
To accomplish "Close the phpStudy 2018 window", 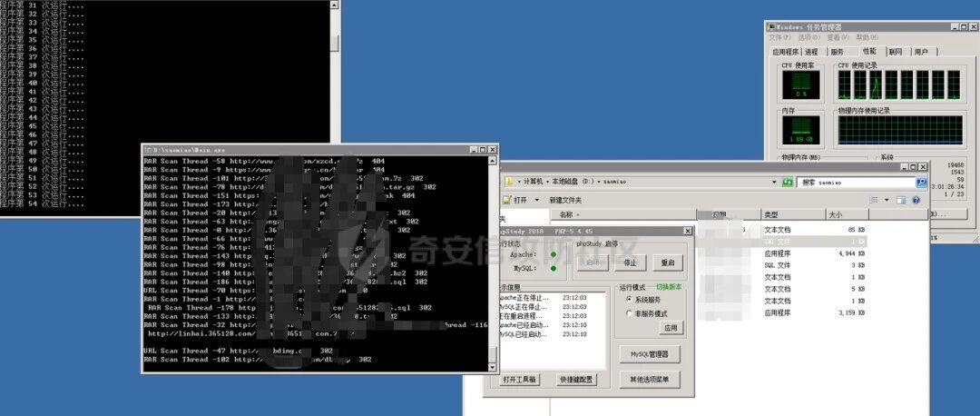I will pos(687,231).
